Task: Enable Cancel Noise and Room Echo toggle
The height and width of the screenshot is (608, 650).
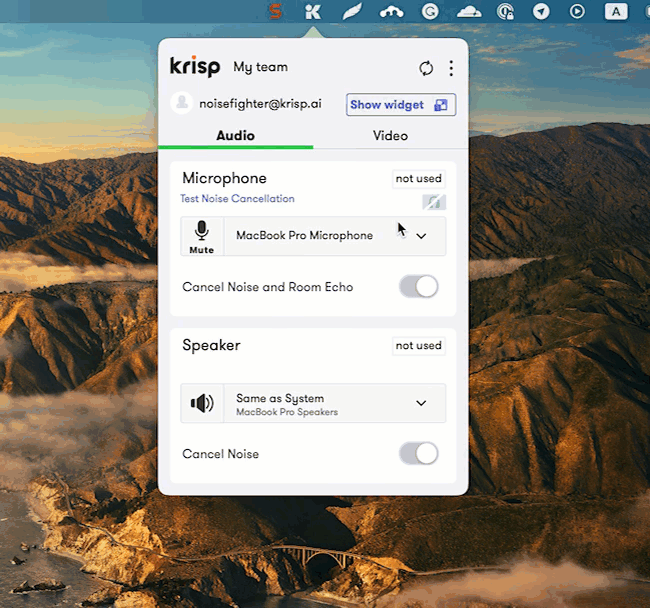Action: point(419,287)
